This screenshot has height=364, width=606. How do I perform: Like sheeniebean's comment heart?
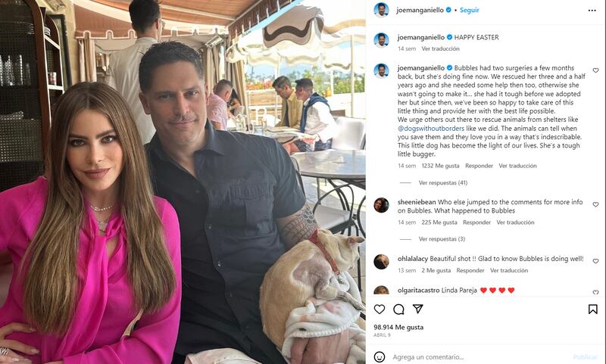(595, 204)
